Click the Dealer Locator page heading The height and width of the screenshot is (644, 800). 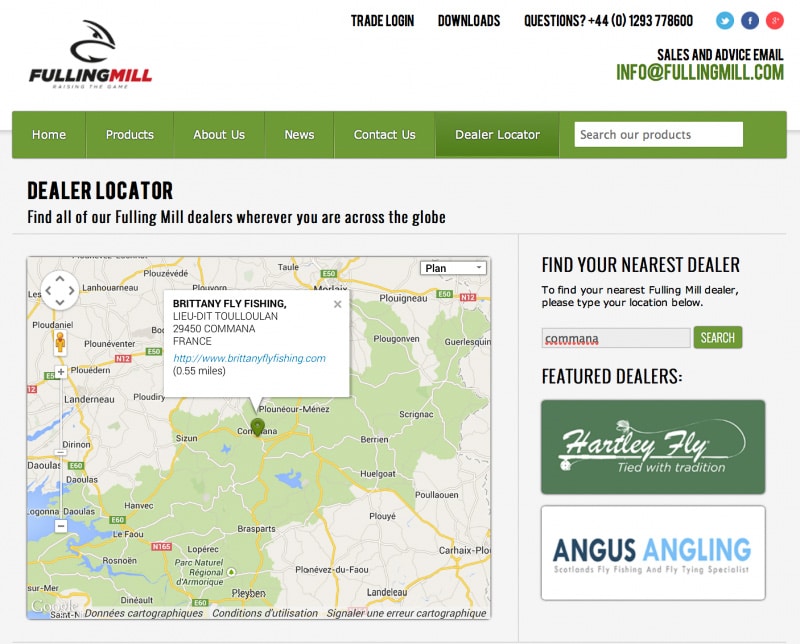click(100, 190)
